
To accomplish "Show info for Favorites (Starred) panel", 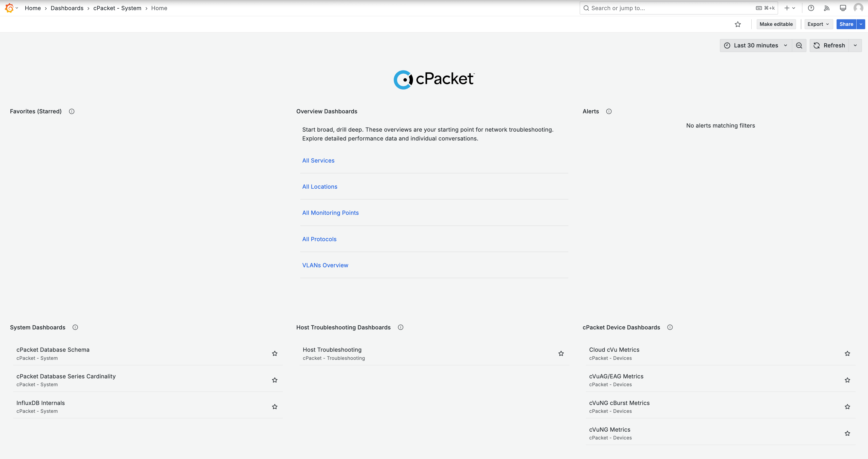I will 72,112.
